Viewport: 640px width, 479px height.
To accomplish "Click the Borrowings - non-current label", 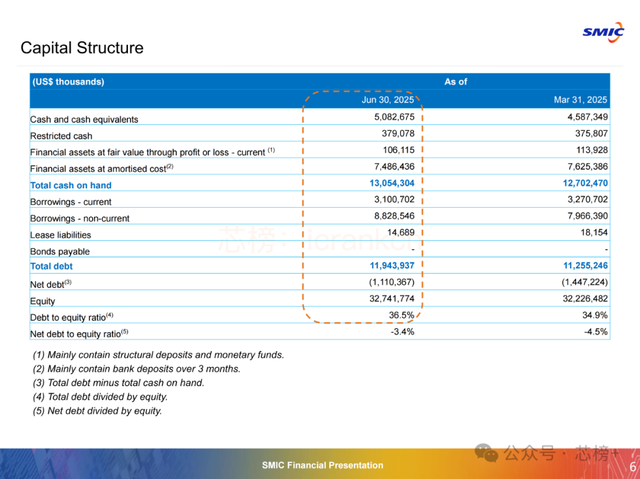I will point(80,218).
